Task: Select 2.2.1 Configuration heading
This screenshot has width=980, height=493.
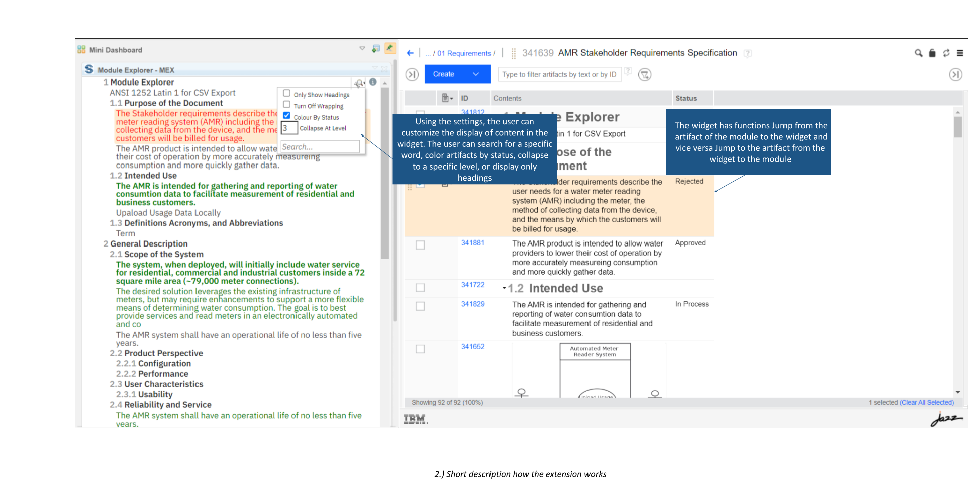Action: click(154, 364)
